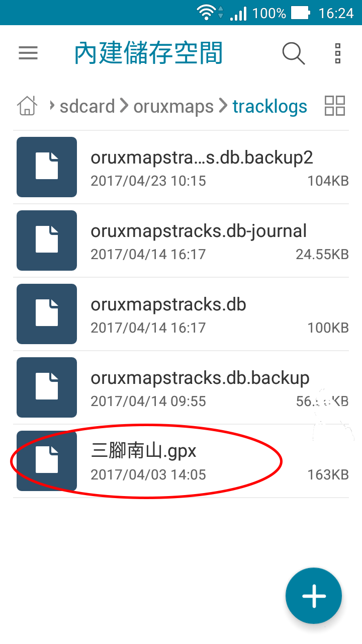The image size is (362, 644).
Task: Open the 三腳南山.gpx file name
Action: tap(143, 451)
